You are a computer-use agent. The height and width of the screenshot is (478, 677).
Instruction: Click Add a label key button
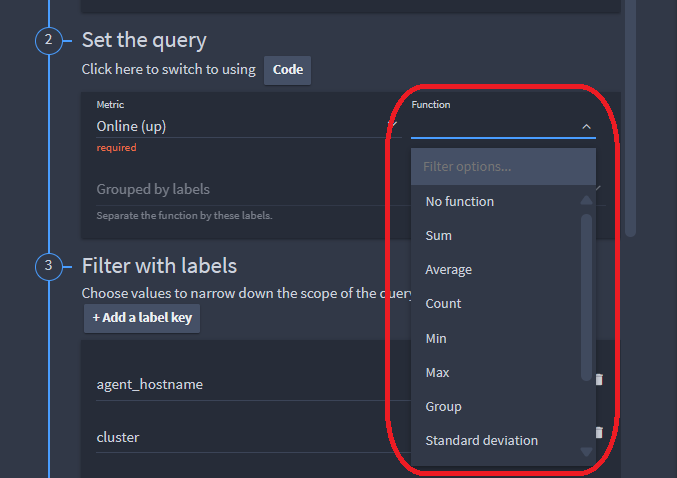coord(142,318)
